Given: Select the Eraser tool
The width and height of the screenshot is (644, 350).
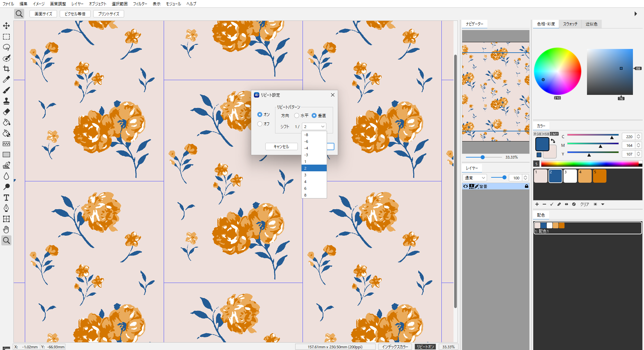Looking at the screenshot, I should point(6,112).
